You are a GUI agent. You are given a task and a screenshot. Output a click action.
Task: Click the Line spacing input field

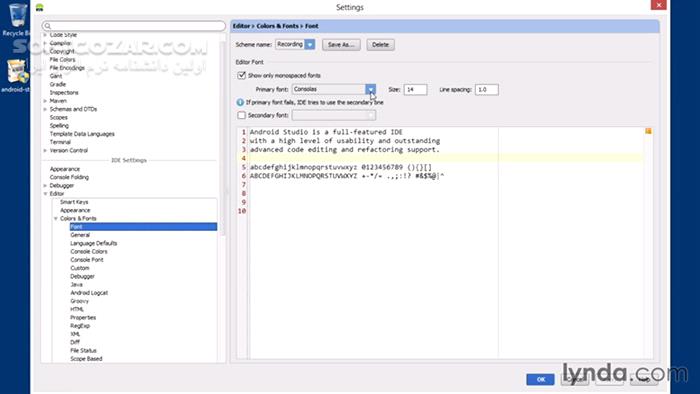487,90
